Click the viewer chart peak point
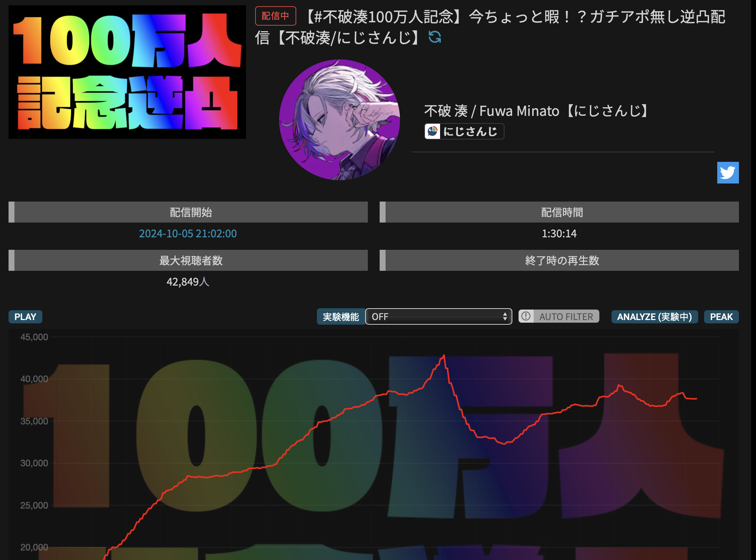This screenshot has width=756, height=560. (444, 355)
